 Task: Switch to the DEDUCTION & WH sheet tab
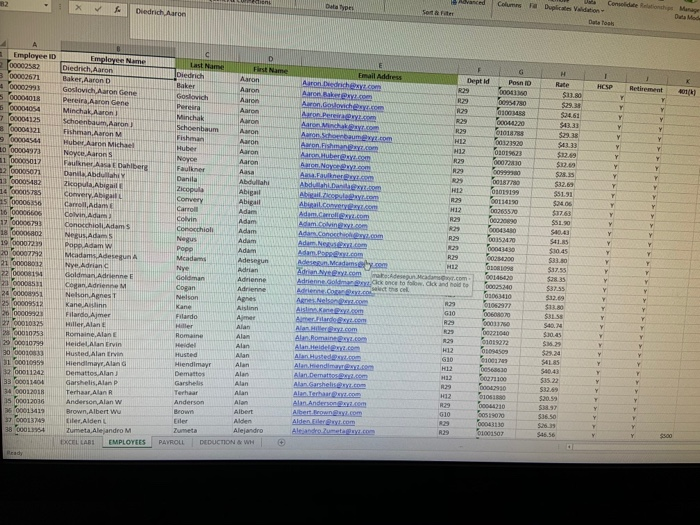[227, 442]
